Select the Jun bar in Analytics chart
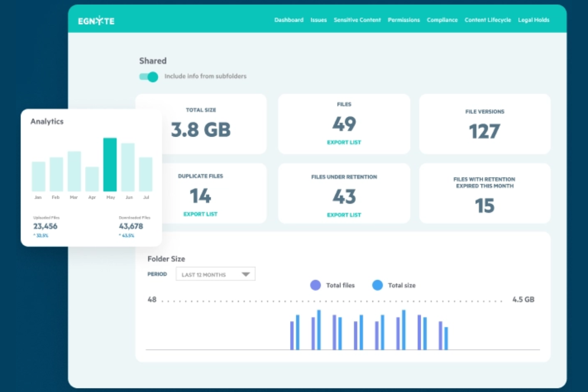 coord(128,167)
